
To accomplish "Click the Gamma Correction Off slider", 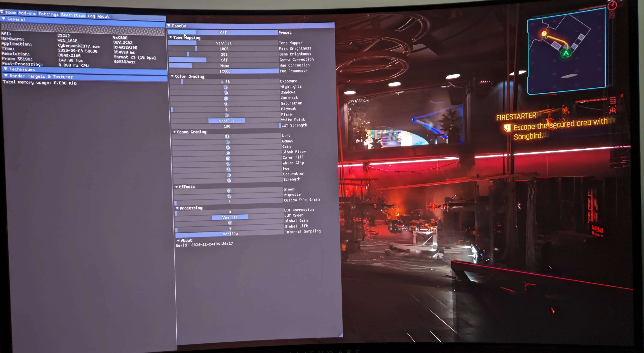I will point(224,60).
